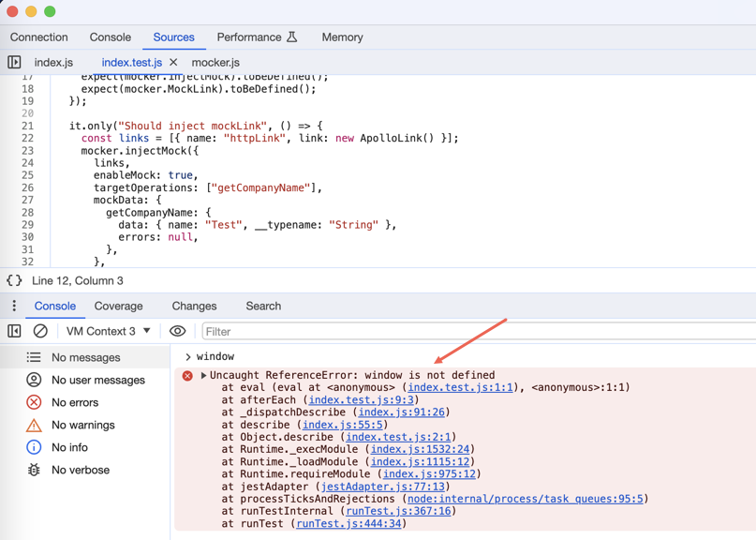The image size is (756, 540).
Task: Click line number 26 in the gutter
Action: click(27, 187)
